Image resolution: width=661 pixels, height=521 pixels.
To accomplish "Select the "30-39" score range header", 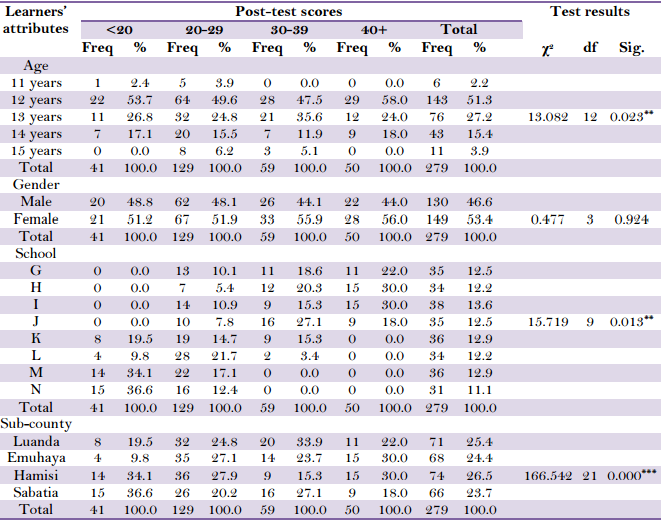I will tap(289, 29).
